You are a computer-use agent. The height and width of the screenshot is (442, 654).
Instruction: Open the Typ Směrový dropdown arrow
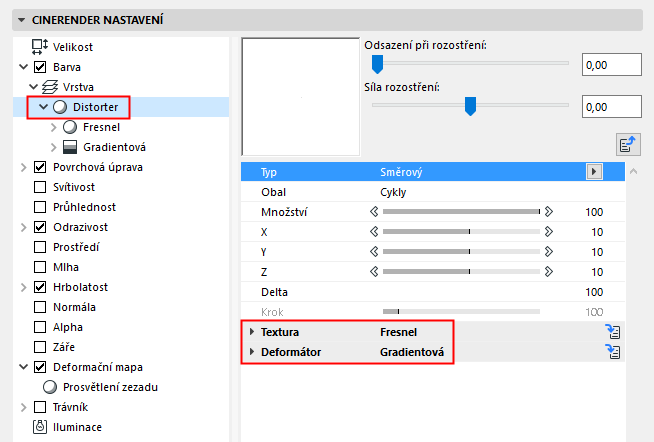pyautogui.click(x=594, y=172)
